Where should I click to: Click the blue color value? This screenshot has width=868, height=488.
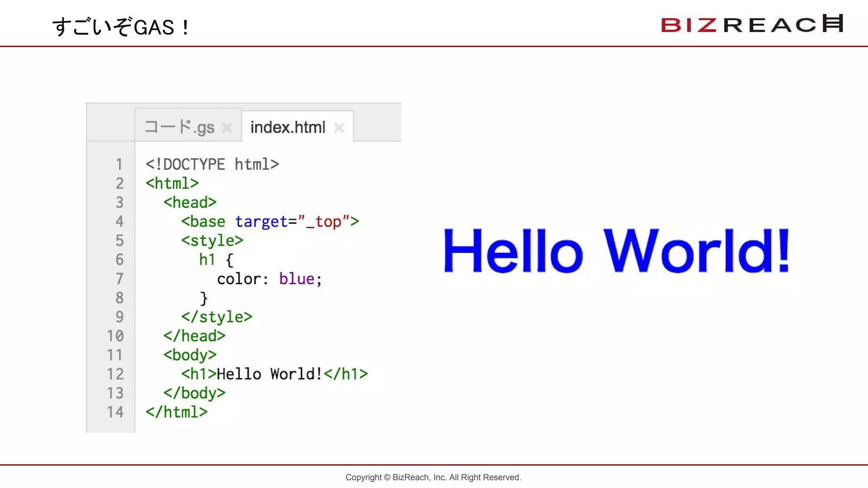(296, 279)
